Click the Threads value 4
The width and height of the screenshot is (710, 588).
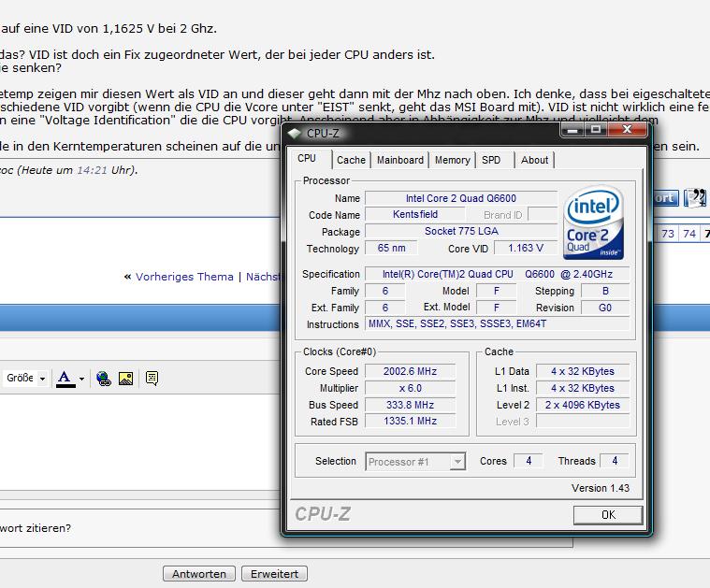coord(615,461)
